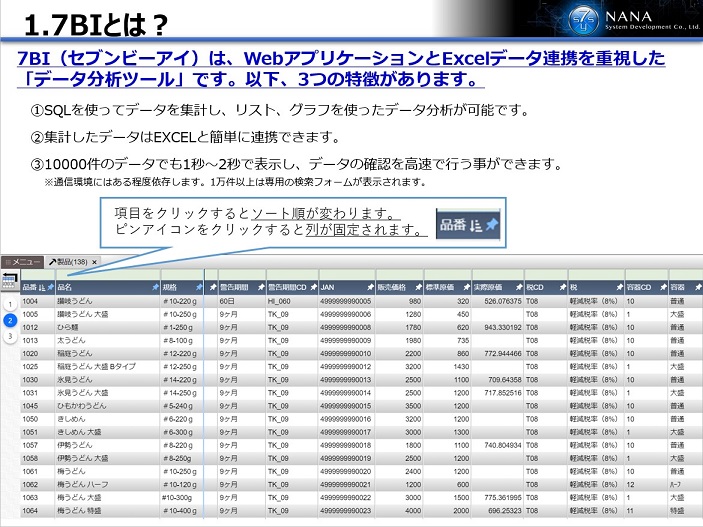Image resolution: width=703 pixels, height=527 pixels.
Task: Pin the 警告期間CD column
Action: pos(313,287)
